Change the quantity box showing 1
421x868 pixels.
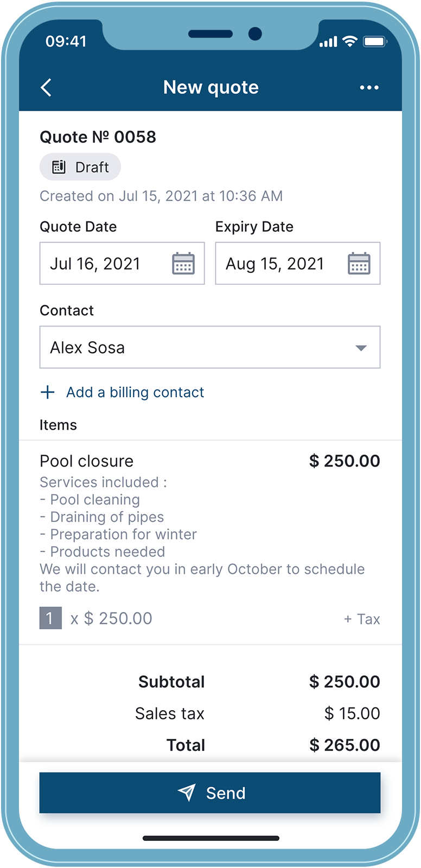click(x=50, y=618)
